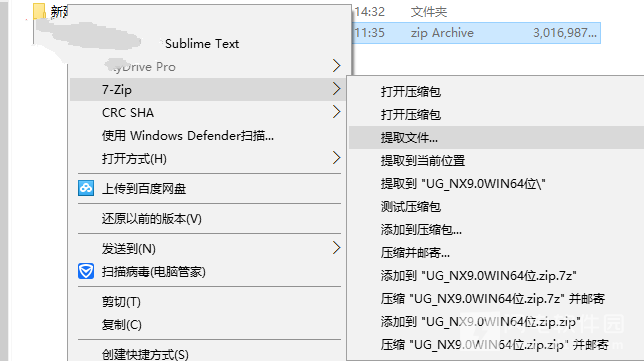Expand the 打开方式(H) submenu arrow

pyautogui.click(x=336, y=158)
